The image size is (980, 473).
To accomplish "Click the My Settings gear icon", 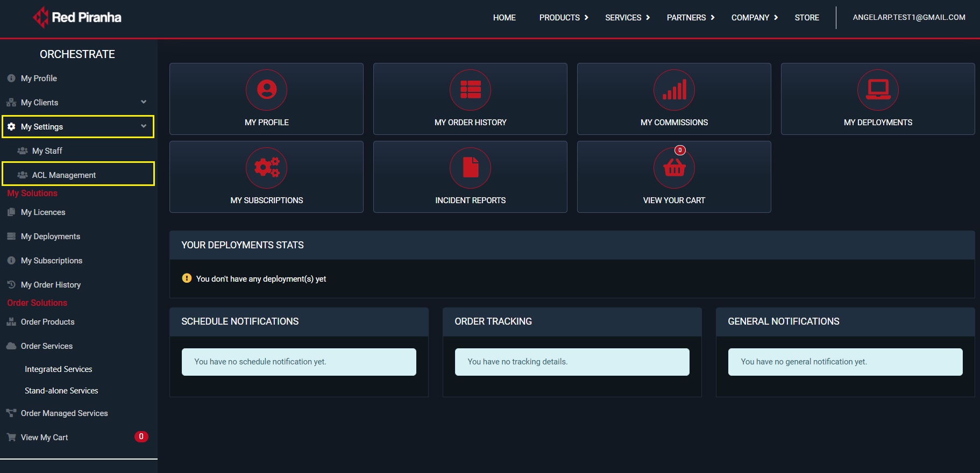I will pyautogui.click(x=11, y=127).
